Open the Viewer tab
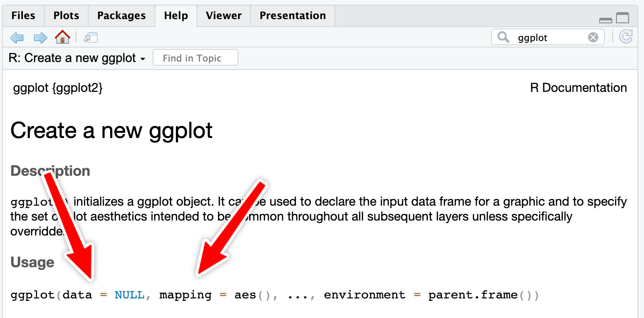The image size is (644, 318). coord(224,16)
